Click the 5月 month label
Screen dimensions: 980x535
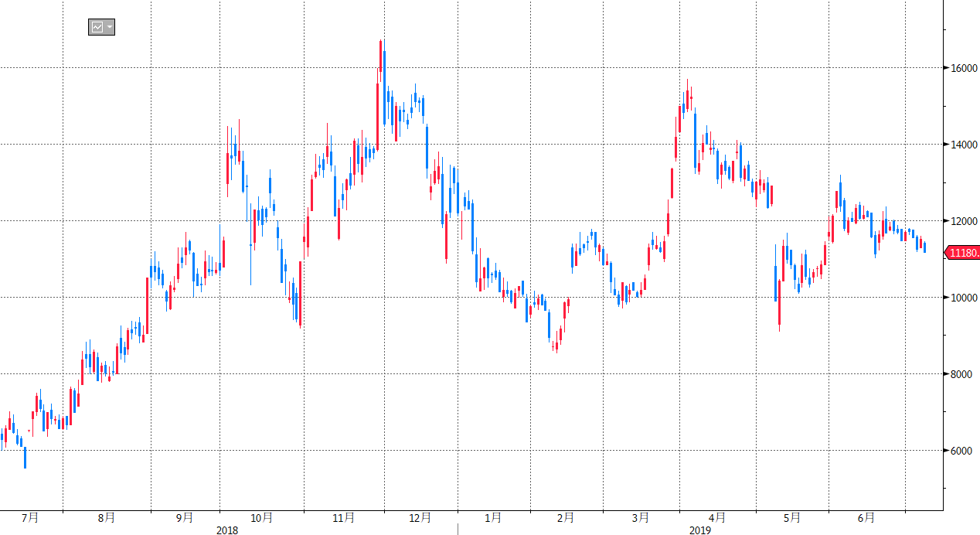pos(791,518)
